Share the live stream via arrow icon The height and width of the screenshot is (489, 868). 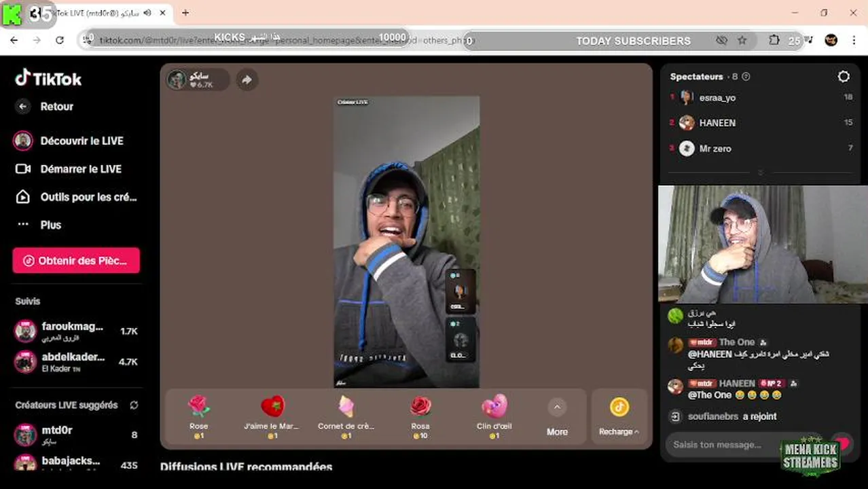(x=247, y=79)
